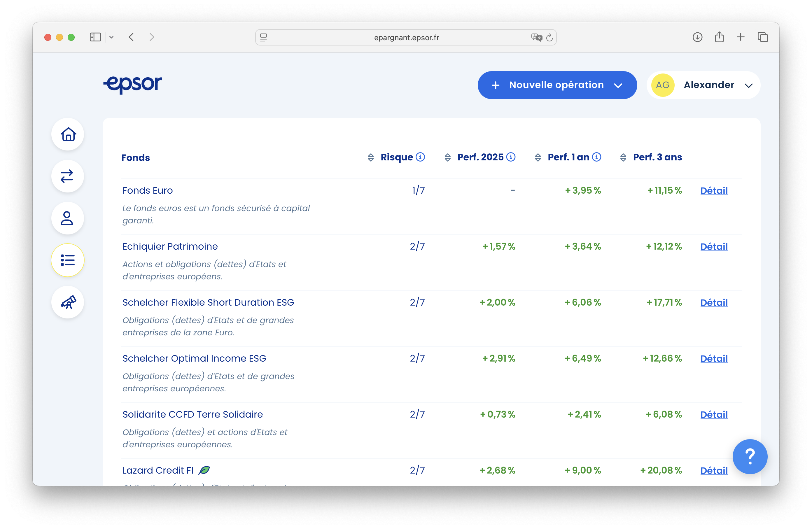The width and height of the screenshot is (812, 529).
Task: Open the transfers arrows sidebar icon
Action: point(67,176)
